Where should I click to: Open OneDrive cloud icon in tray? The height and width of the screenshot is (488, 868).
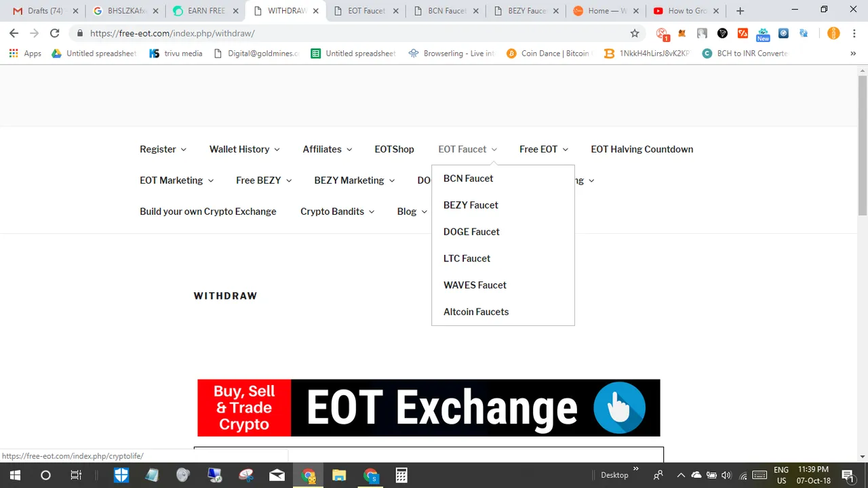pos(696,475)
